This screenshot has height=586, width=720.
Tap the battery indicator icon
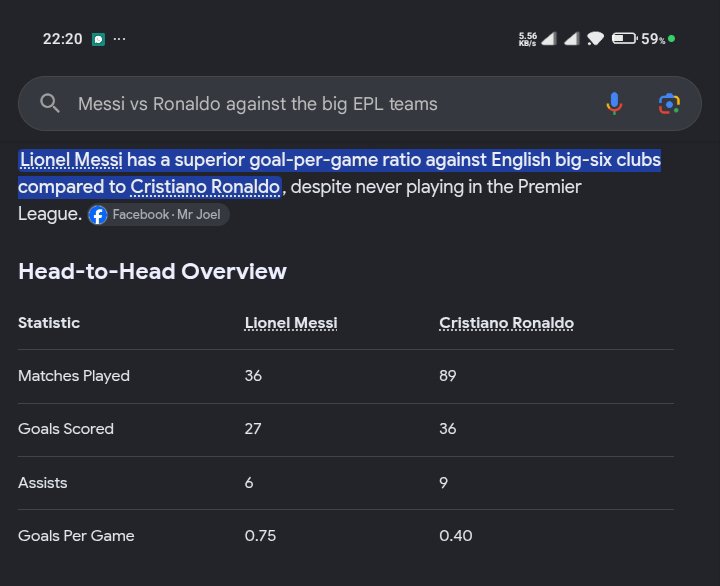point(624,39)
